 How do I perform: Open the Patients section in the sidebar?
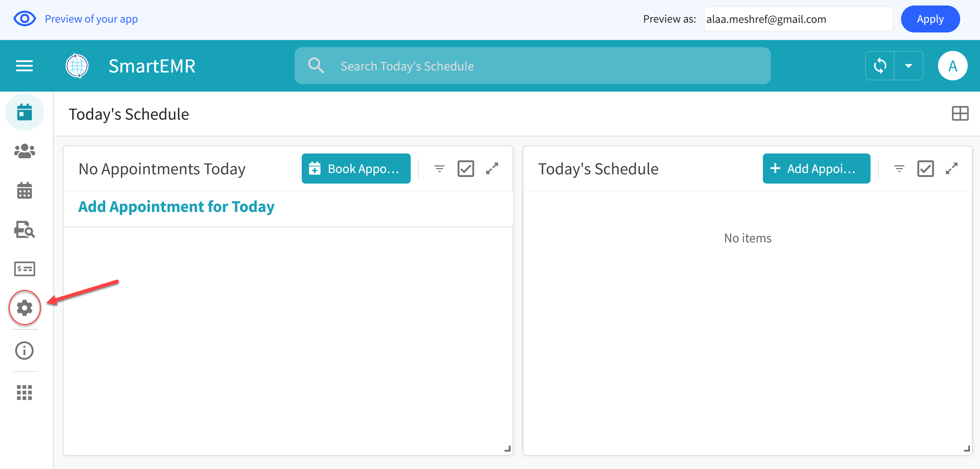24,151
